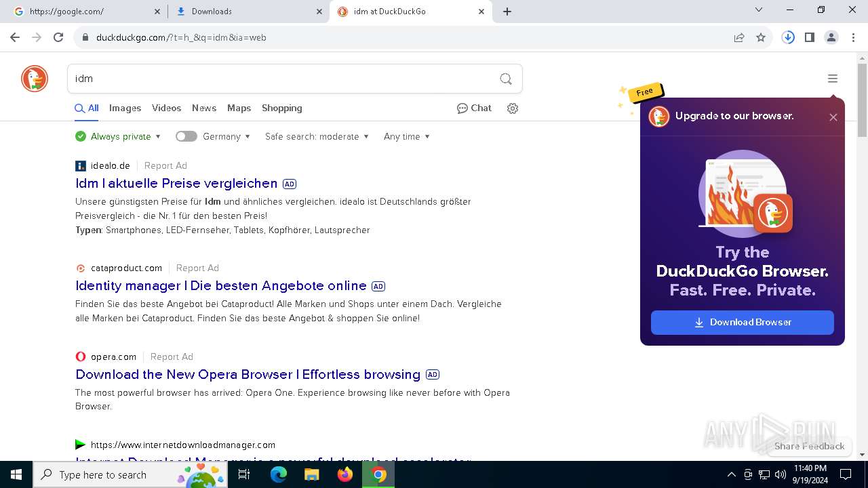Viewport: 868px width, 488px height.
Task: Select the All results tab
Action: click(x=87, y=108)
